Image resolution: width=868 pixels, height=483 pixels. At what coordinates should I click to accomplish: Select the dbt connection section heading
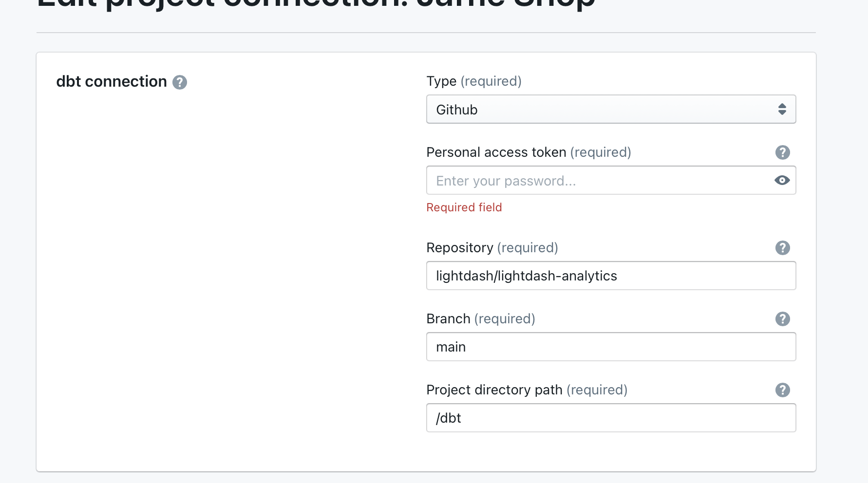coord(112,81)
